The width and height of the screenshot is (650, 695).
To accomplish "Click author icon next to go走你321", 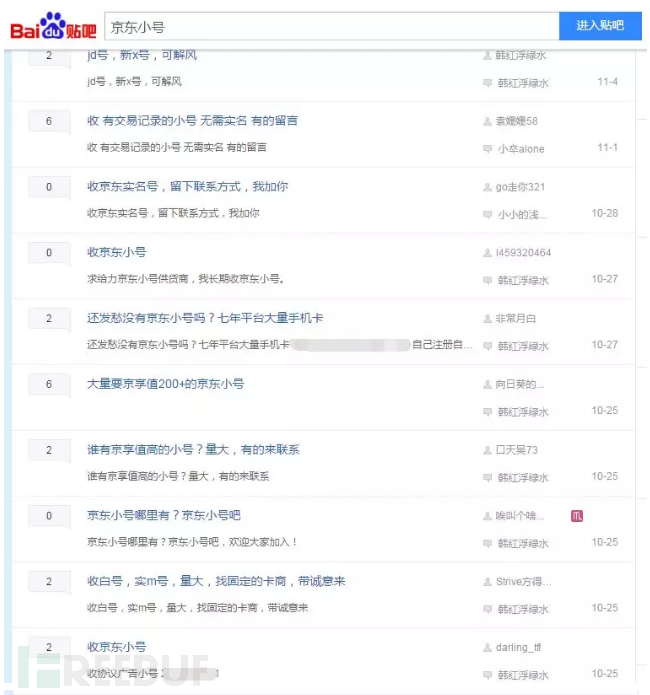I will tap(487, 187).
